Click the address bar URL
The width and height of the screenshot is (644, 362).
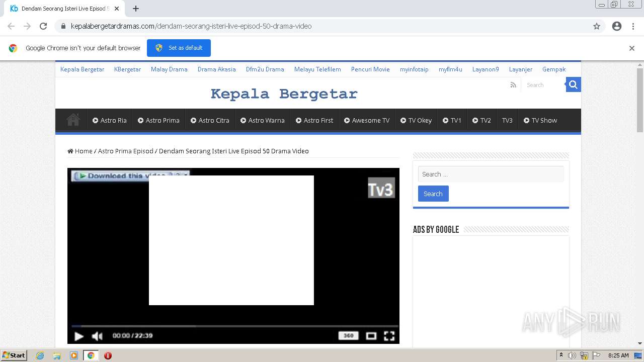click(x=191, y=26)
